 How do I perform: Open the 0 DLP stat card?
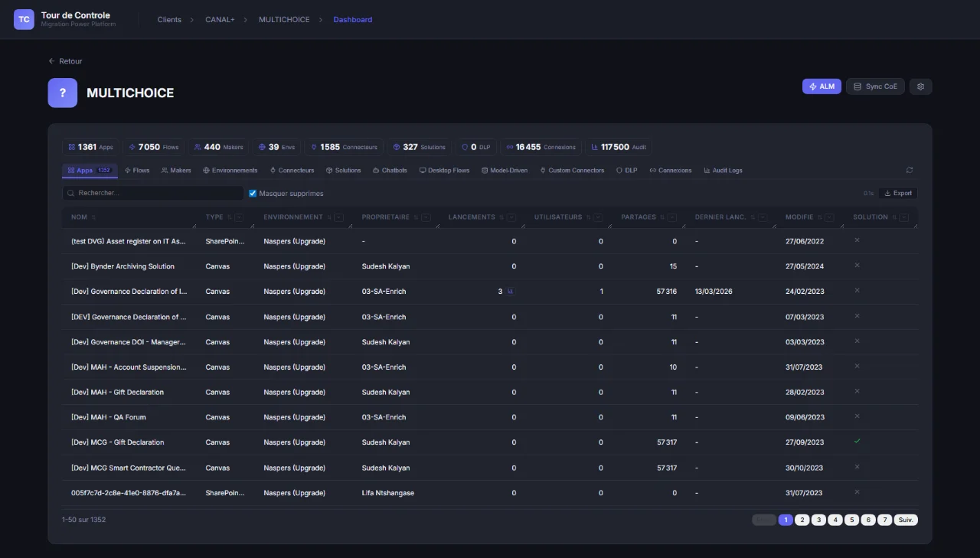pos(475,147)
